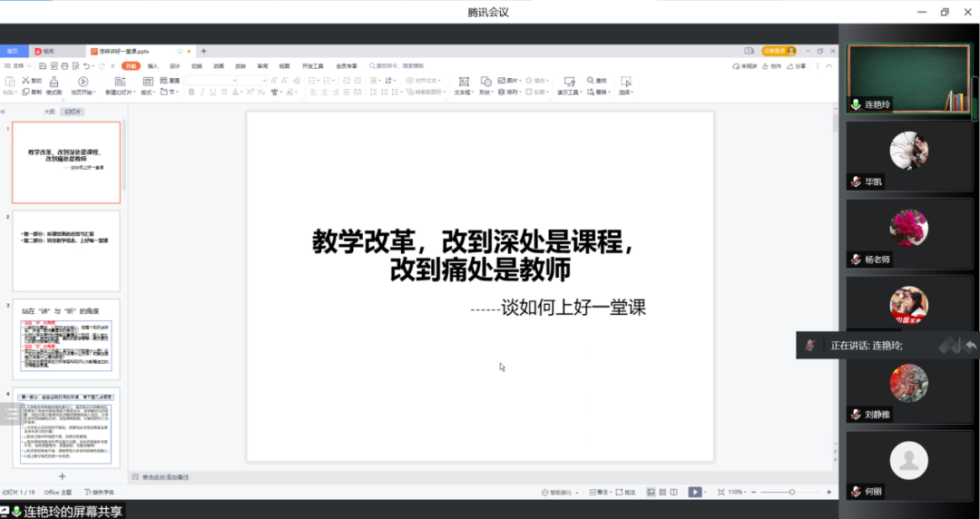
Task: Switch to the Review (审阅) ribbon tab
Action: pyautogui.click(x=262, y=66)
